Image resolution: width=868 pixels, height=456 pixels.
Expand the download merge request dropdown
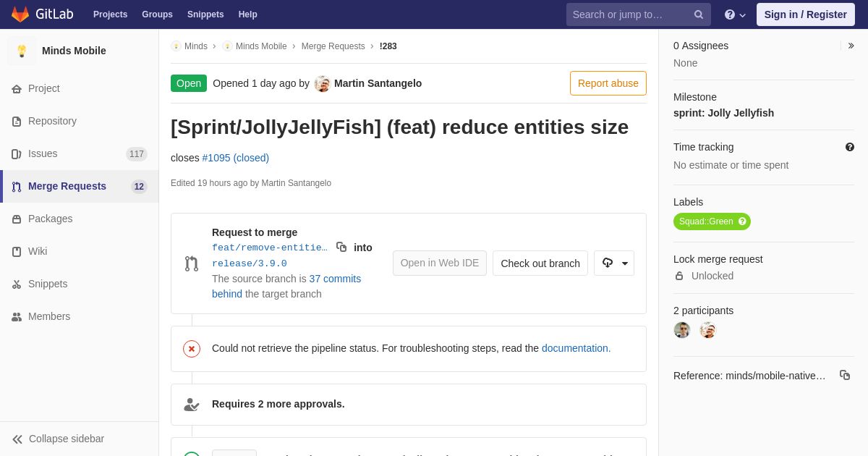[x=614, y=263]
